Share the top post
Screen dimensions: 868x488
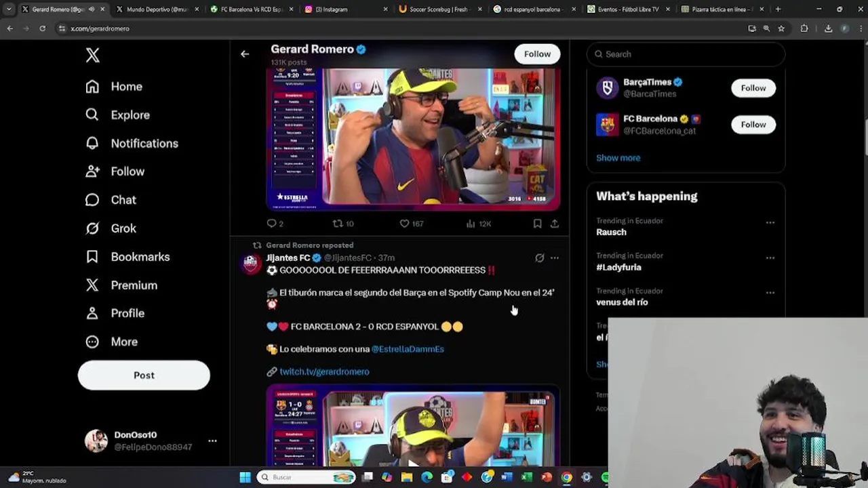click(x=555, y=224)
